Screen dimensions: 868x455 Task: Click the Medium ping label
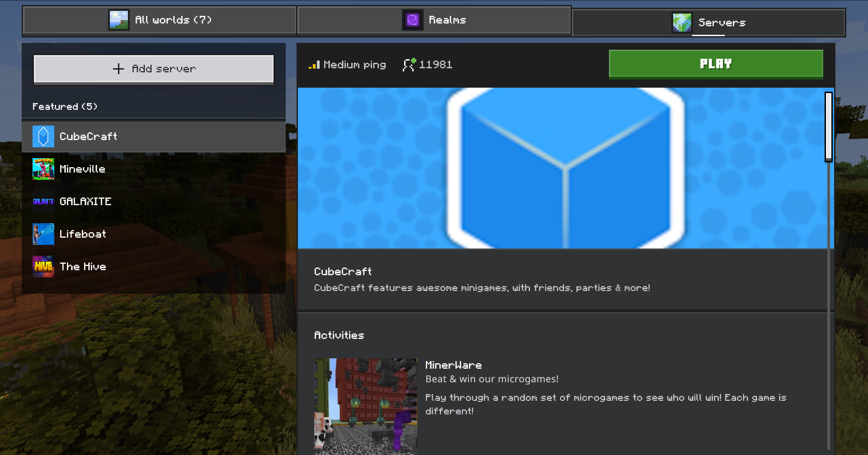point(355,65)
